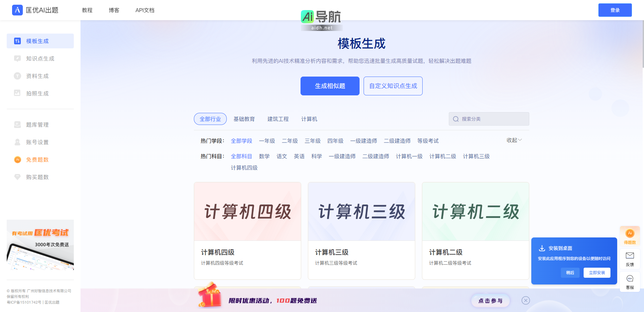Viewport: 644px width, 312px height.
Task: Select the 全部行业 filter pill
Action: (x=210, y=119)
